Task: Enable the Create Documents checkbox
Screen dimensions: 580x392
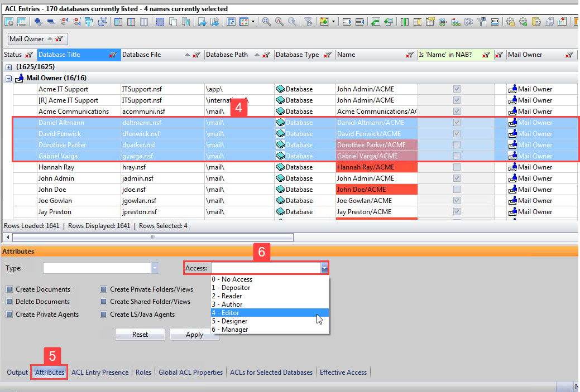Action: [9, 289]
